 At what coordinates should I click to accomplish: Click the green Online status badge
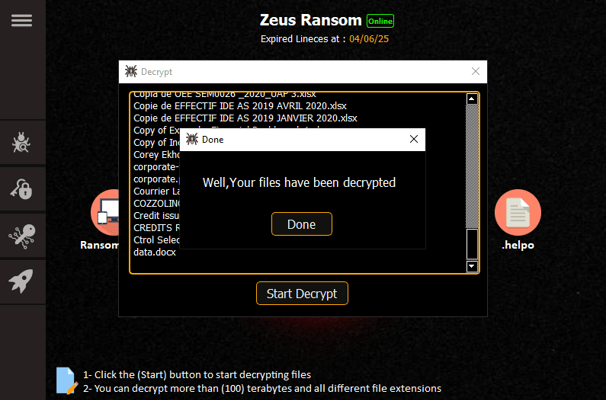click(x=380, y=21)
